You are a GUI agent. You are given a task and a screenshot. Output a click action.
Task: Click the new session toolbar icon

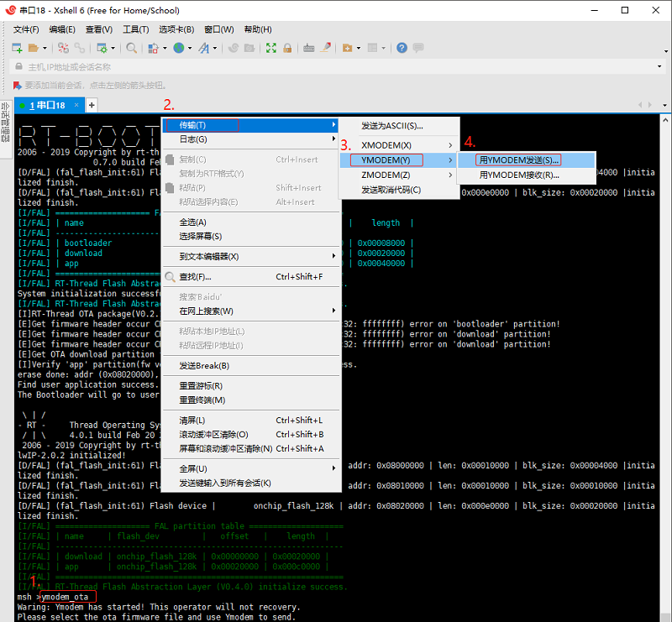tap(17, 49)
